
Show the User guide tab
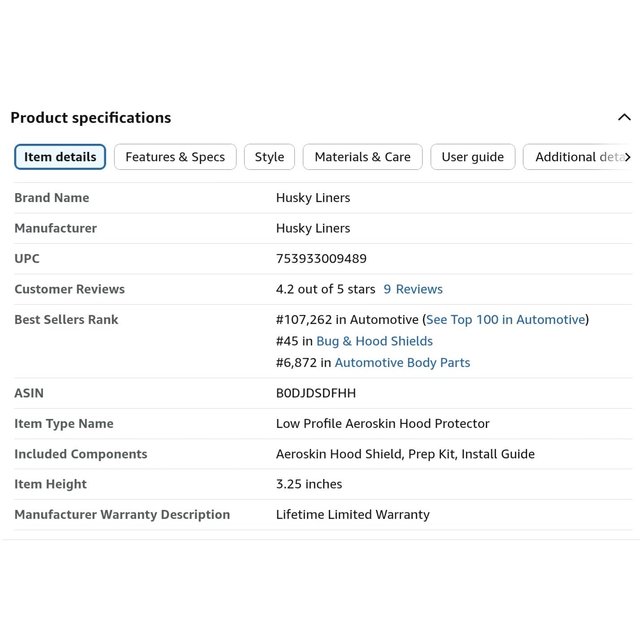pos(473,157)
